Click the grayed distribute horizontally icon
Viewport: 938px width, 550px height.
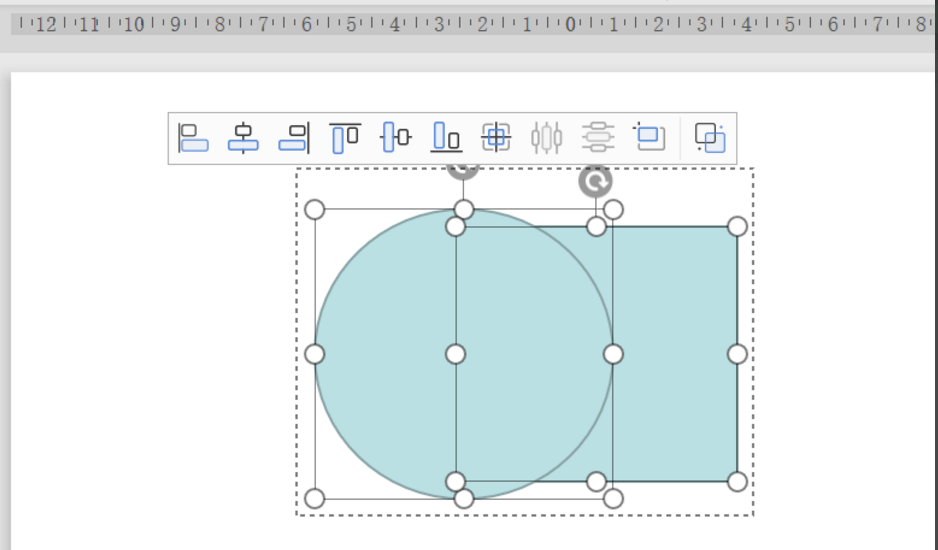pos(546,138)
